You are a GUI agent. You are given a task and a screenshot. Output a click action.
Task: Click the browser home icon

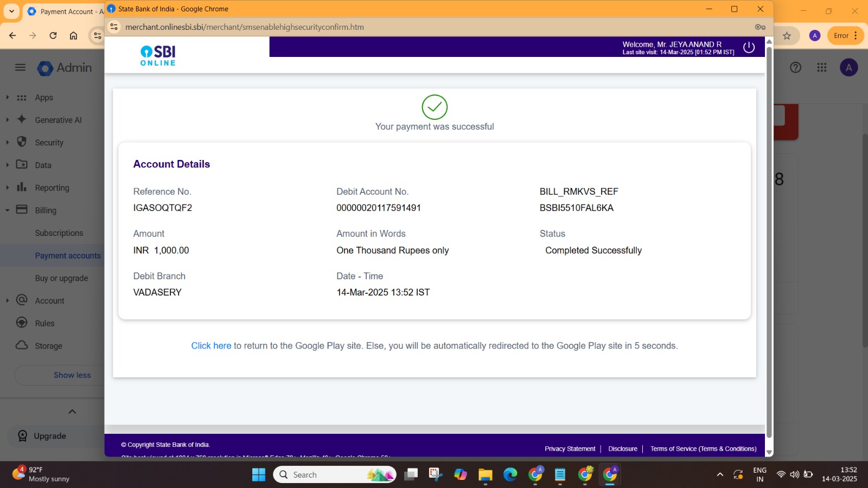pos(73,36)
